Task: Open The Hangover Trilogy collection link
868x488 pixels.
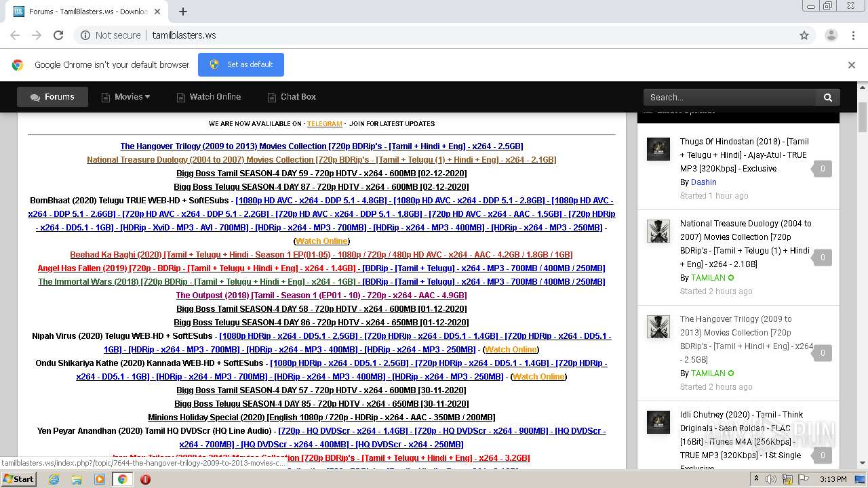Action: pyautogui.click(x=321, y=146)
